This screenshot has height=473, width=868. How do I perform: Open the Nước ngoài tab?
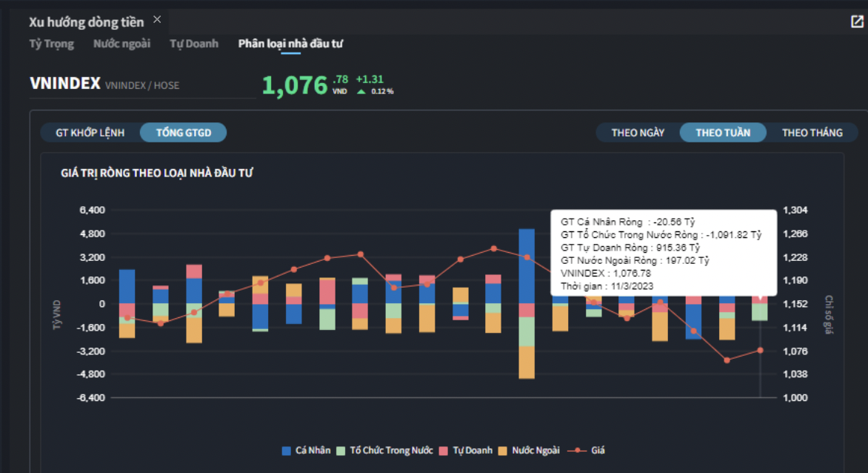tap(121, 44)
